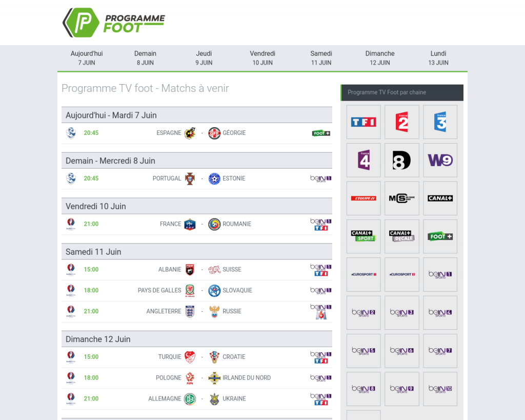Select the Eurosport 1 channel icon
Screen dimensions: 525x420
click(364, 274)
